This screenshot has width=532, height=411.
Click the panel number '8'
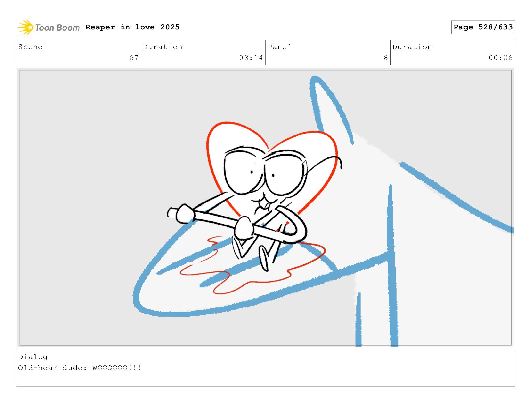click(x=386, y=58)
